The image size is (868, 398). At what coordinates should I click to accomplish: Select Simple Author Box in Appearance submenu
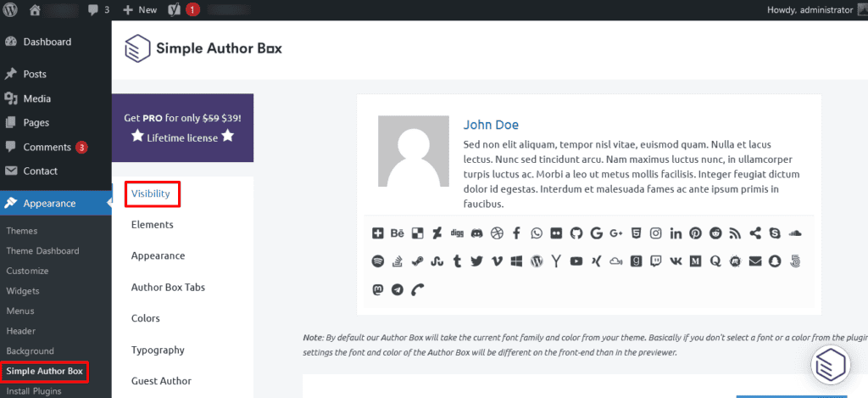point(44,372)
